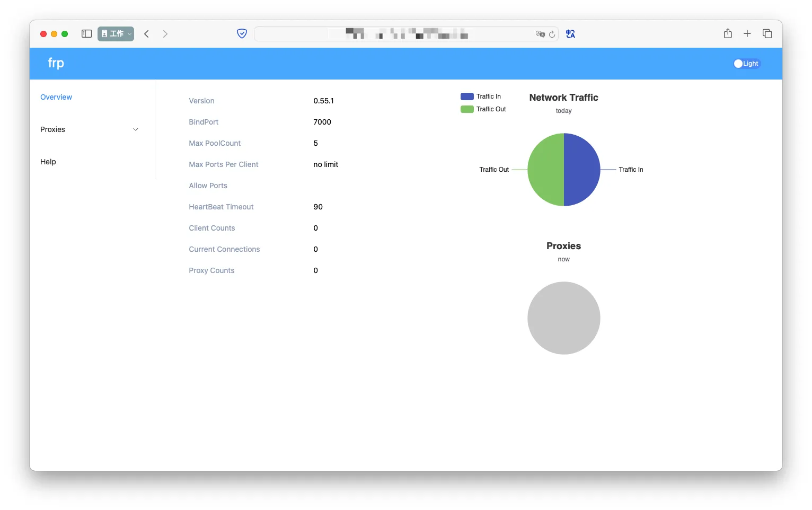Open the tab group dropdown

[x=116, y=34]
